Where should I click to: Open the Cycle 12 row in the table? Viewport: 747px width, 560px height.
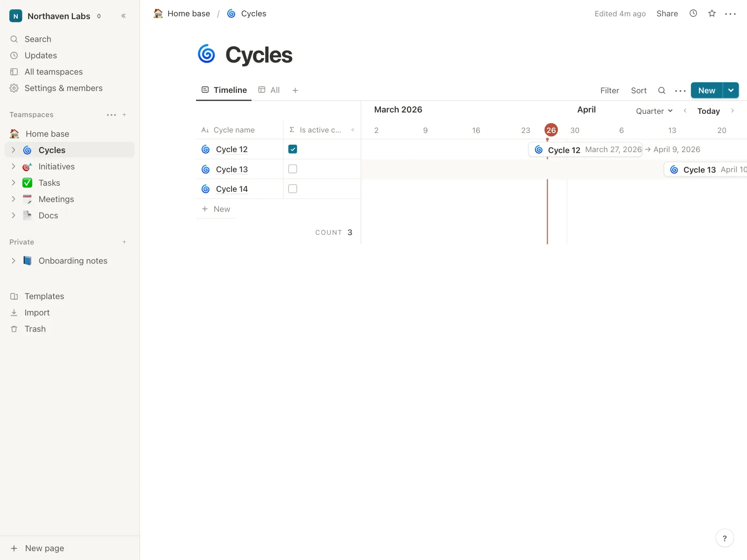(x=232, y=149)
